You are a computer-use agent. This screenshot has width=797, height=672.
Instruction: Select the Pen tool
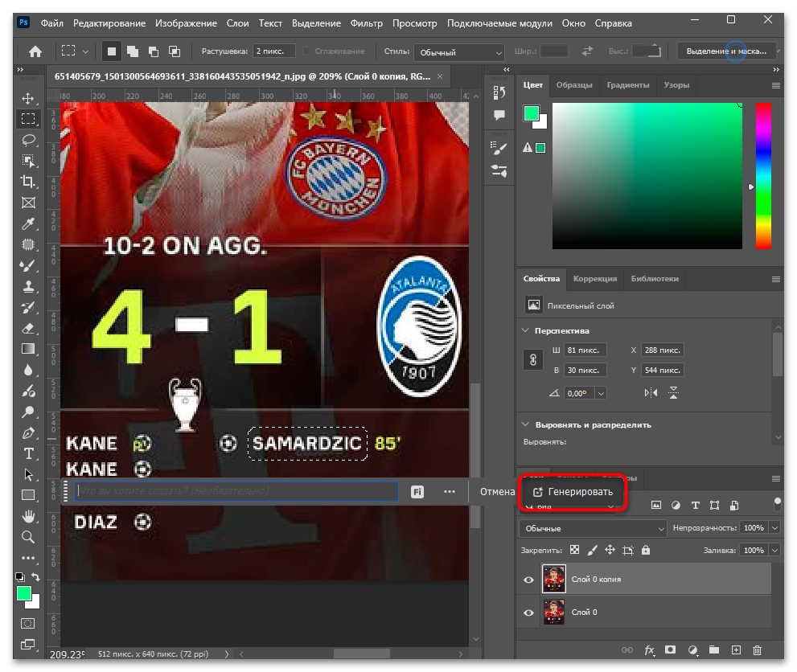click(28, 432)
